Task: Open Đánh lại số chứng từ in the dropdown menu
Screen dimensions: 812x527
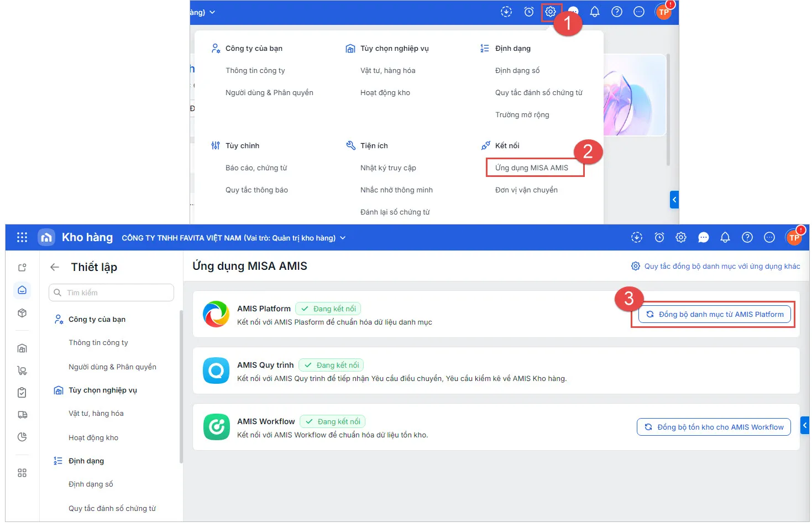Action: click(395, 212)
